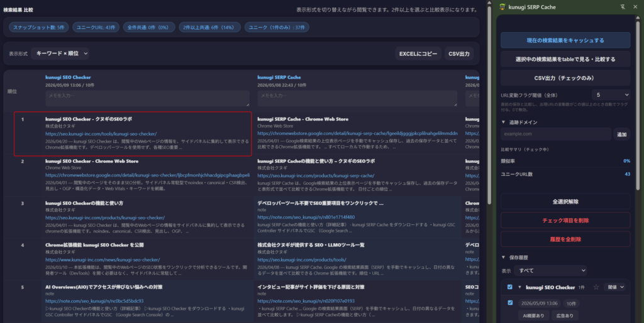Focus memo field under kunugi SEO Checker column
The width and height of the screenshot is (644, 323).
tap(147, 99)
